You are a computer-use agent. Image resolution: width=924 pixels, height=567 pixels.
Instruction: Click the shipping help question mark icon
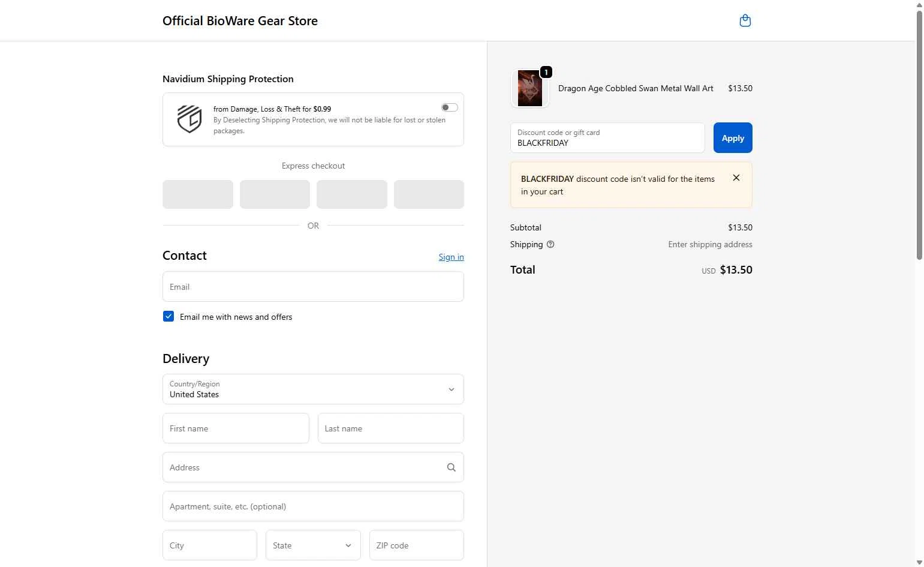coord(550,244)
